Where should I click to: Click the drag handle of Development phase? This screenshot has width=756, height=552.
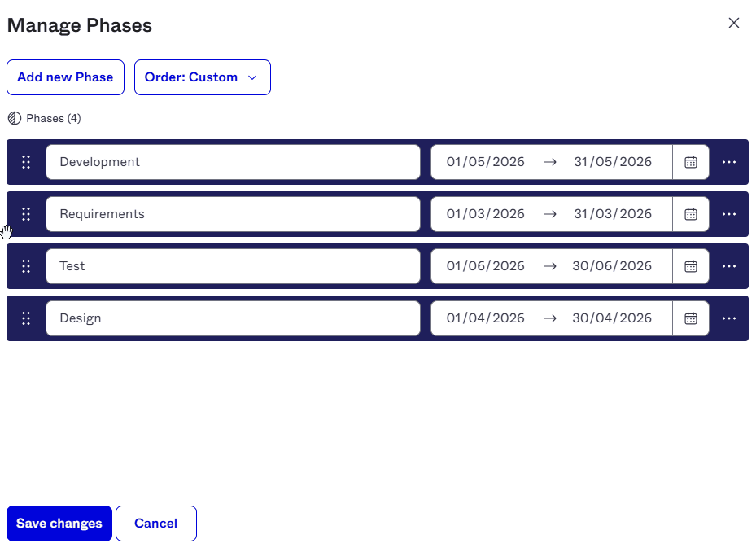(26, 162)
